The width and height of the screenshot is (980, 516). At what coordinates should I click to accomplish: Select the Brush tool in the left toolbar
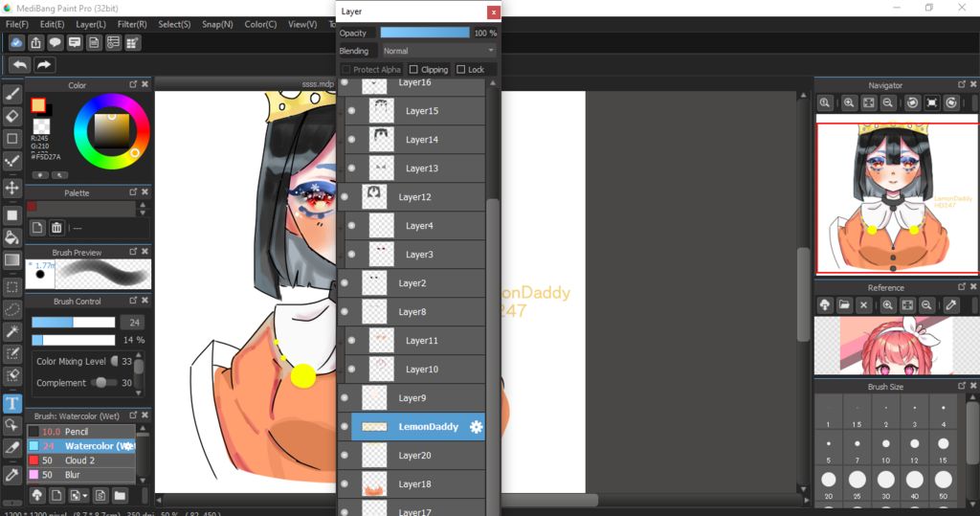coord(11,94)
